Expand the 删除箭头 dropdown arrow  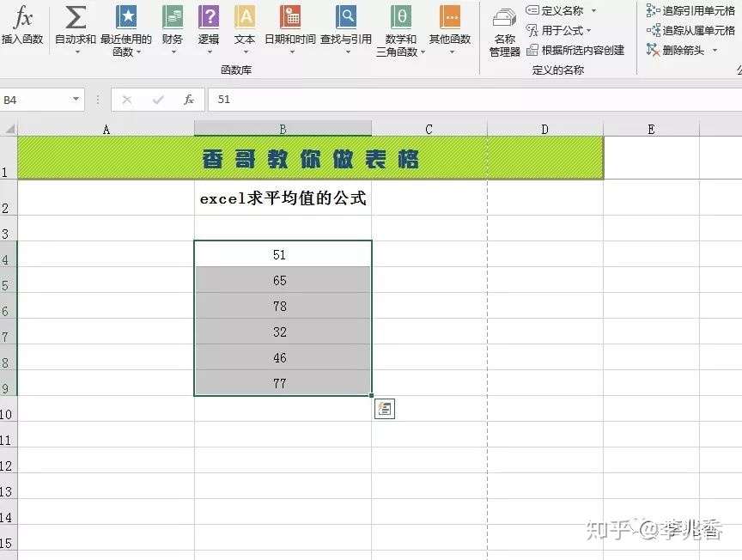coord(715,50)
